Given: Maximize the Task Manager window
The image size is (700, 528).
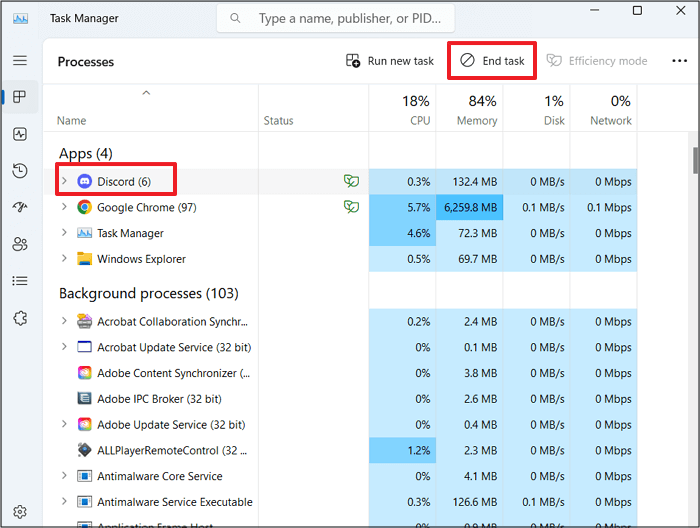Looking at the screenshot, I should pyautogui.click(x=638, y=10).
